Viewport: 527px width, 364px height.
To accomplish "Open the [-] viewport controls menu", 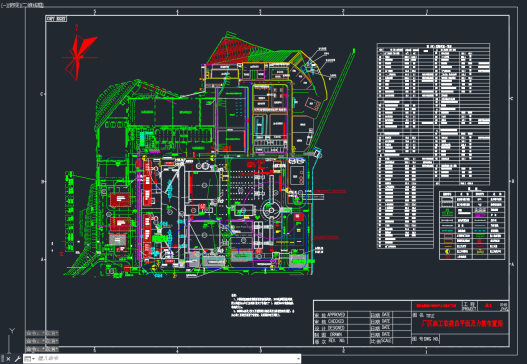I will click(x=4, y=5).
